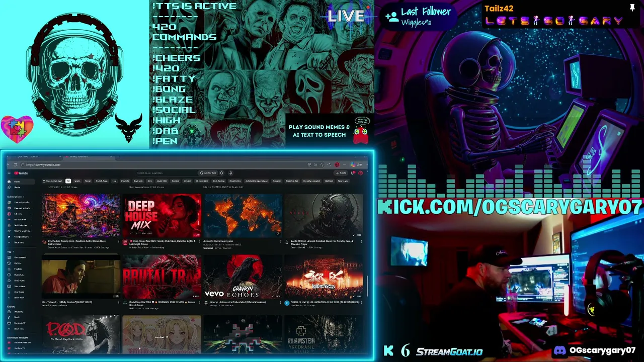The height and width of the screenshot is (362, 644).
Task: Open more options for the sponsored browser game ad
Action: point(280,242)
